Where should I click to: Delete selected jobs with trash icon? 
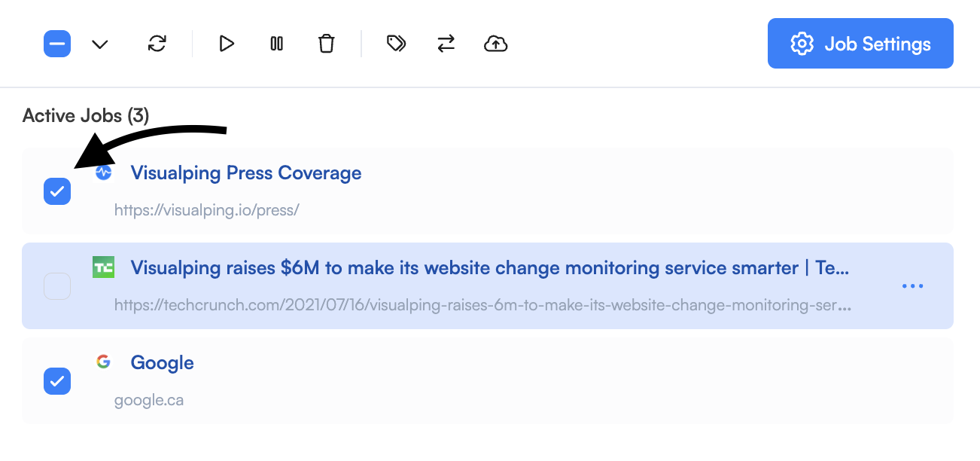coord(326,44)
